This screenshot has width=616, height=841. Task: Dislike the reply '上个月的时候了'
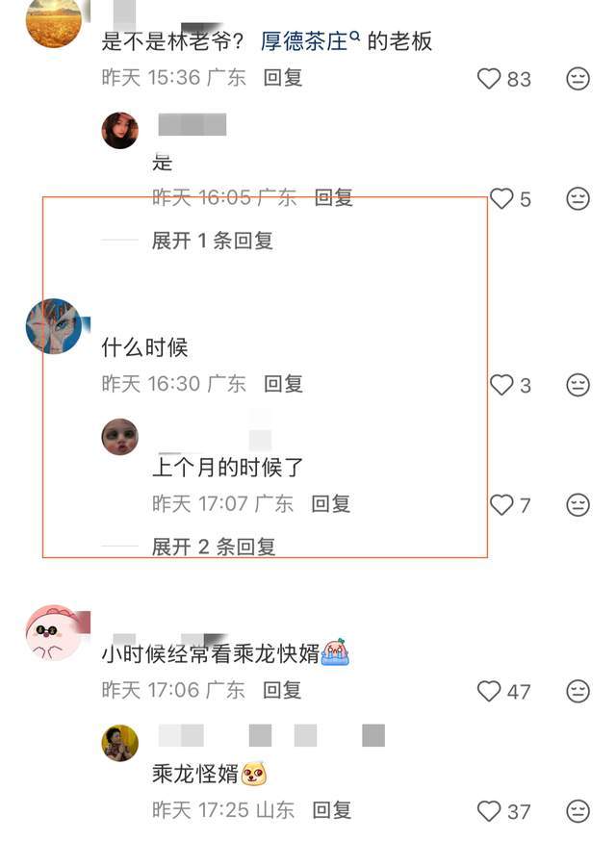click(x=577, y=505)
